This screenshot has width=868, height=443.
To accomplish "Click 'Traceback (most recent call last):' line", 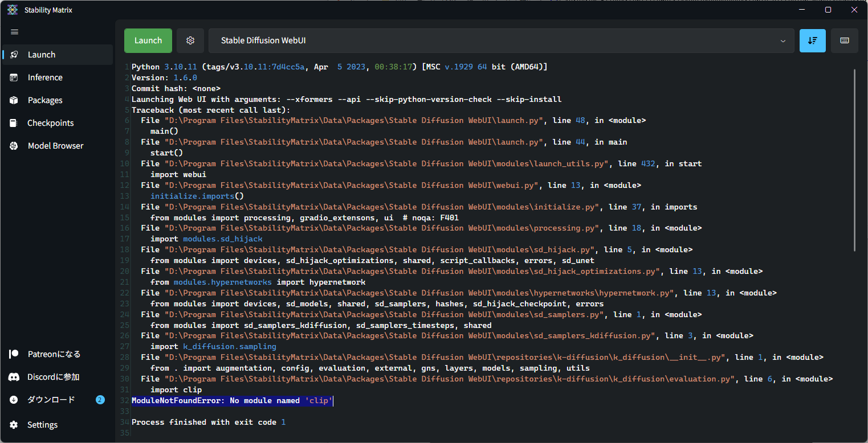I will [211, 110].
